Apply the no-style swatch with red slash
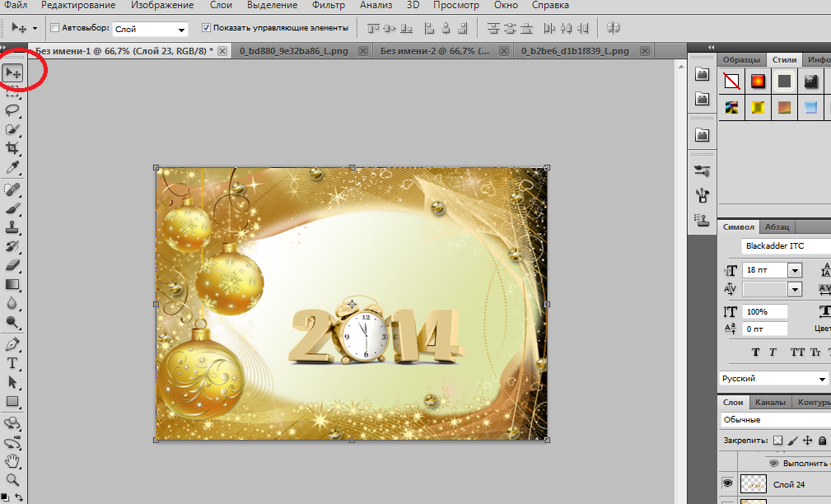This screenshot has height=504, width=831. [x=731, y=81]
